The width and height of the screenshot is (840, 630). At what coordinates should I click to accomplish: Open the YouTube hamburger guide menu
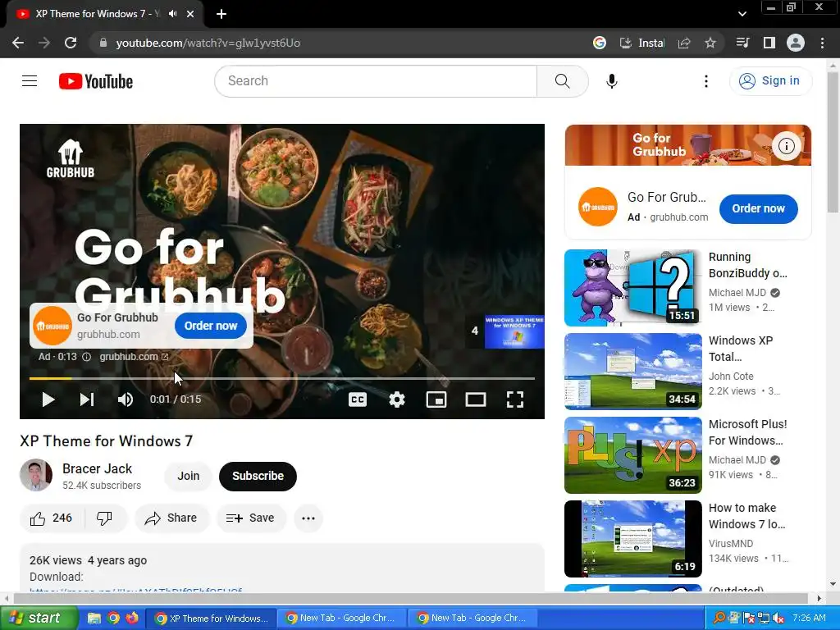(x=30, y=81)
